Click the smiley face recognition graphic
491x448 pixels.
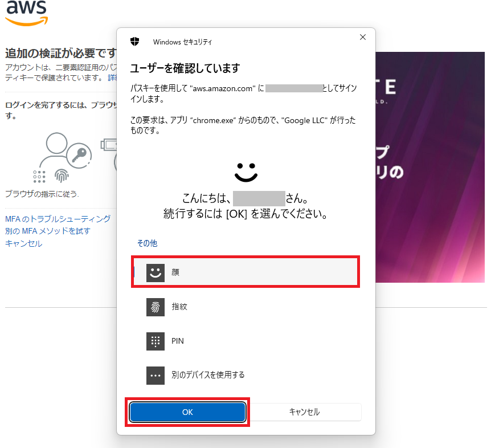point(246,172)
